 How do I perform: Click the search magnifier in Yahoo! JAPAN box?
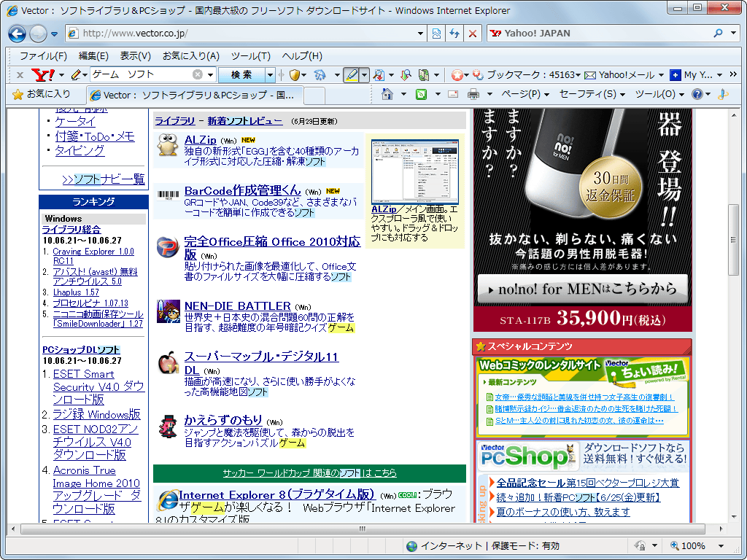(718, 33)
